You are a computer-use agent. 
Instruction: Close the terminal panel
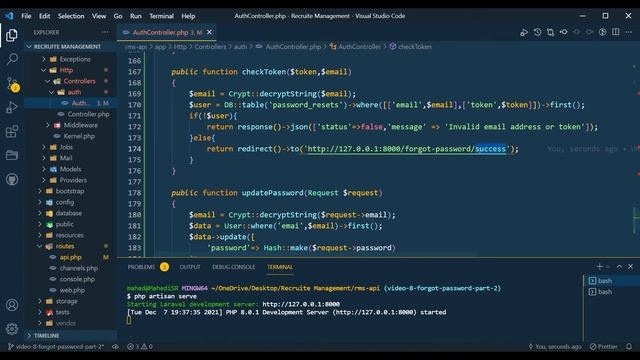[x=631, y=267]
